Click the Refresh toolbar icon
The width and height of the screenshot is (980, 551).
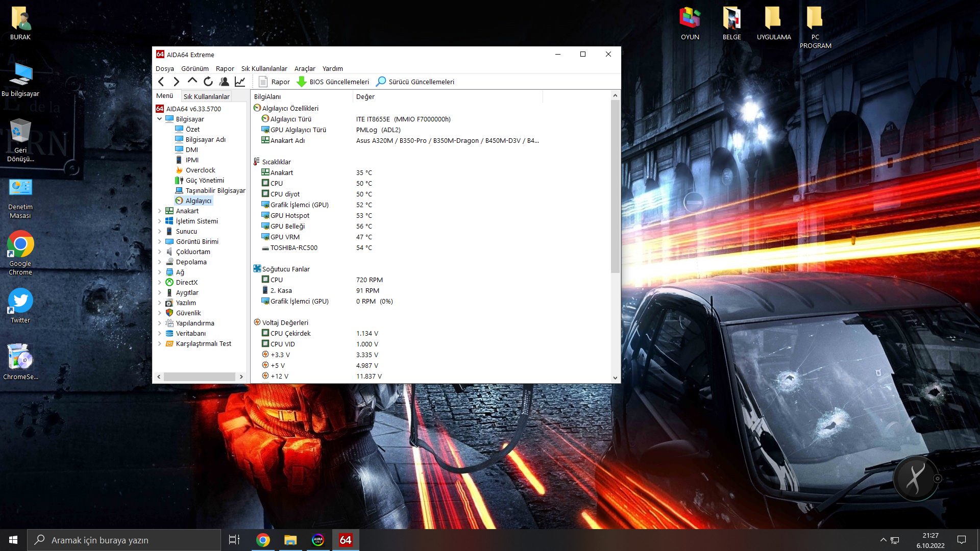click(208, 82)
